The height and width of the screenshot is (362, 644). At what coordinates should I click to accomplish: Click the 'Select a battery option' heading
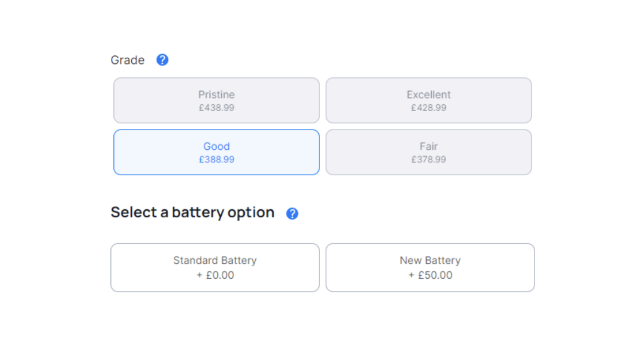tap(193, 213)
